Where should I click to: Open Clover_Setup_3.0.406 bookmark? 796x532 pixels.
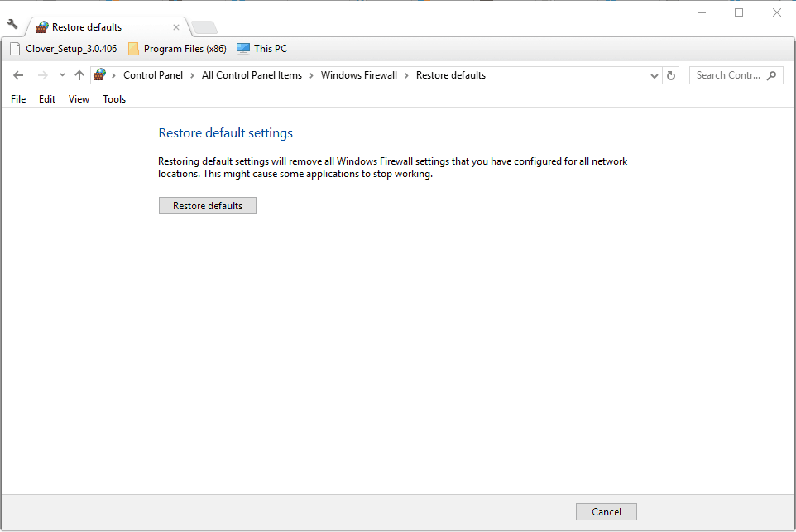(x=64, y=49)
